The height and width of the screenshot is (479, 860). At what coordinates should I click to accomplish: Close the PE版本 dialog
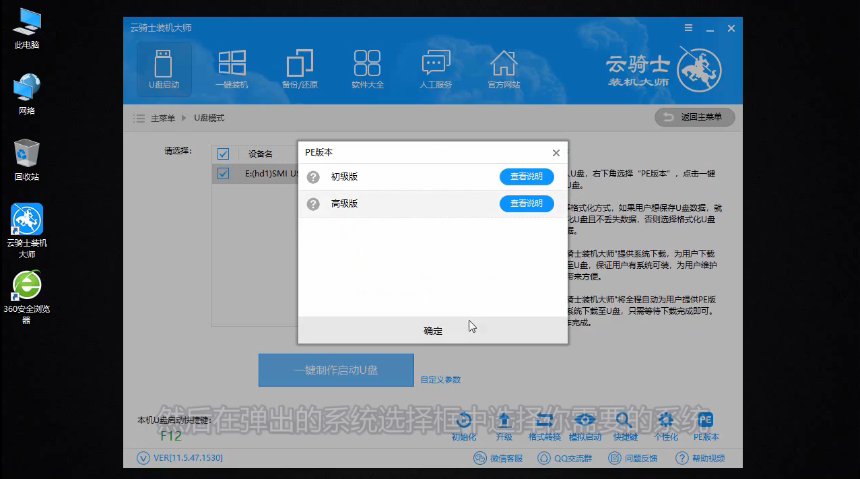point(556,153)
